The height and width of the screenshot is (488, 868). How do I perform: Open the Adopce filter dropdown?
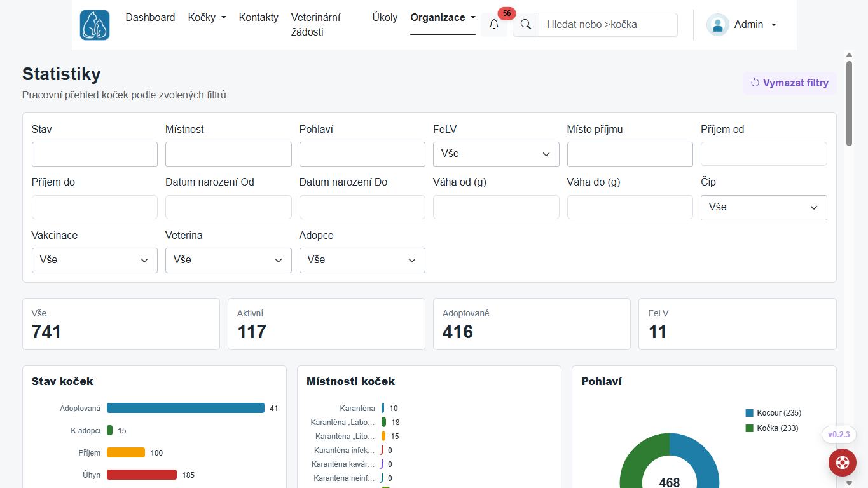pos(362,261)
